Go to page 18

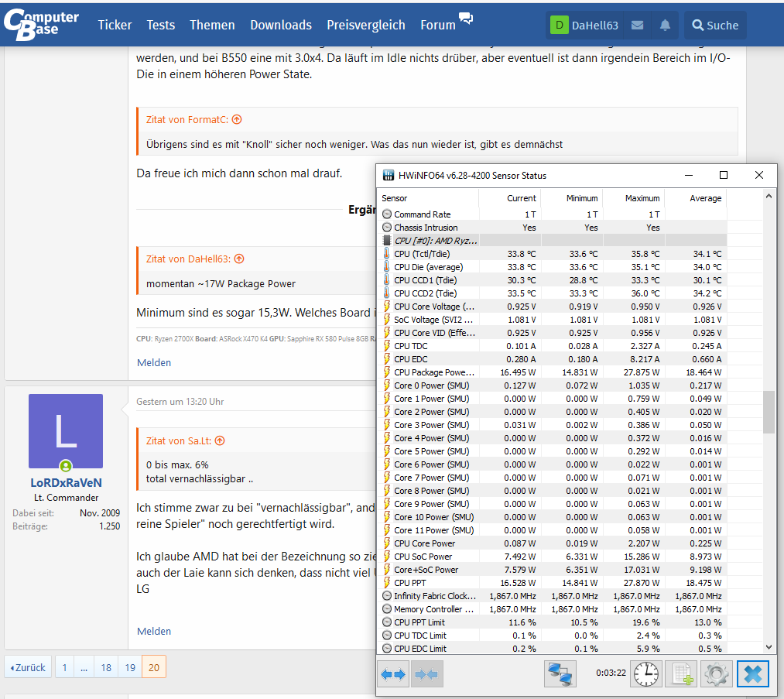(x=106, y=667)
